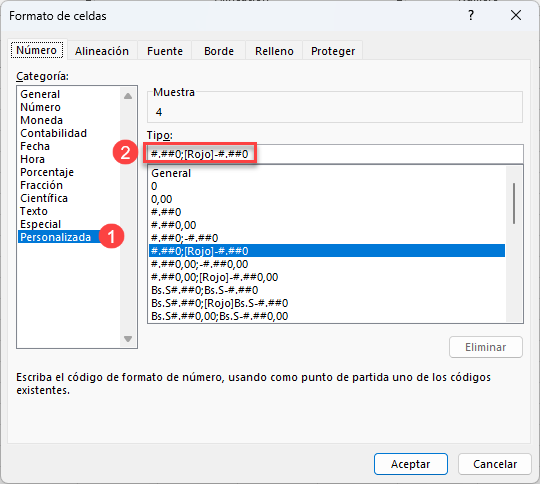Click the Eliminar button
Screen dimensions: 540x484
(486, 347)
